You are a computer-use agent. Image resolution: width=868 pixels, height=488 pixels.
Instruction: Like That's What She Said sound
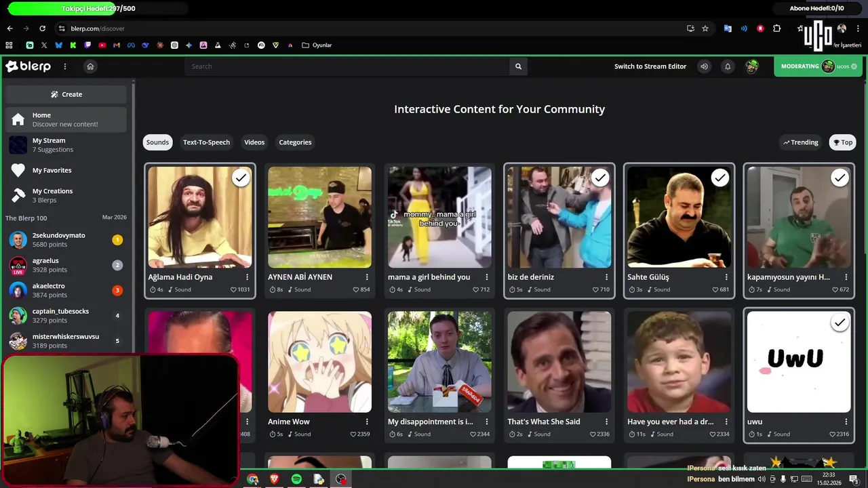point(593,434)
